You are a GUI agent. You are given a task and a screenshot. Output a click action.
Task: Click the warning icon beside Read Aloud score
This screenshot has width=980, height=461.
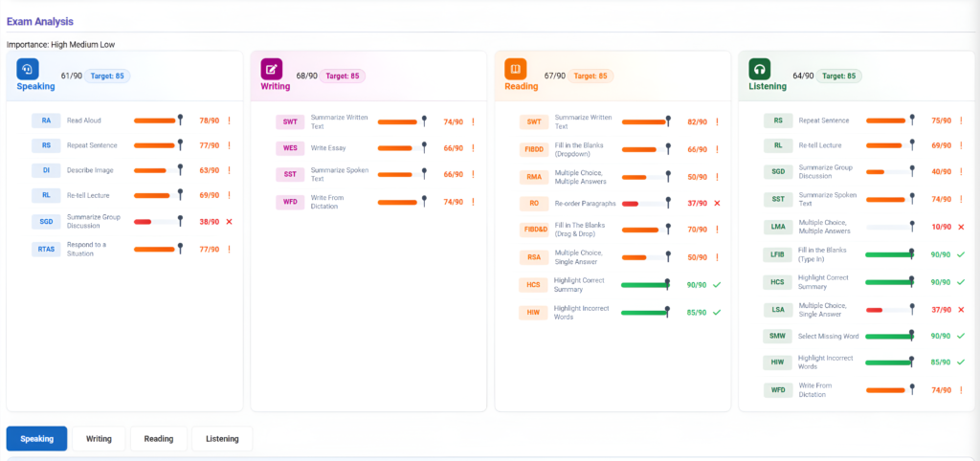229,121
